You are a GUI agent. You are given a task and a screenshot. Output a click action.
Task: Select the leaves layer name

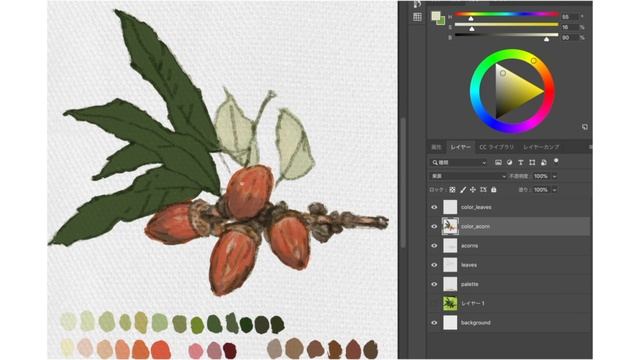coord(469,265)
